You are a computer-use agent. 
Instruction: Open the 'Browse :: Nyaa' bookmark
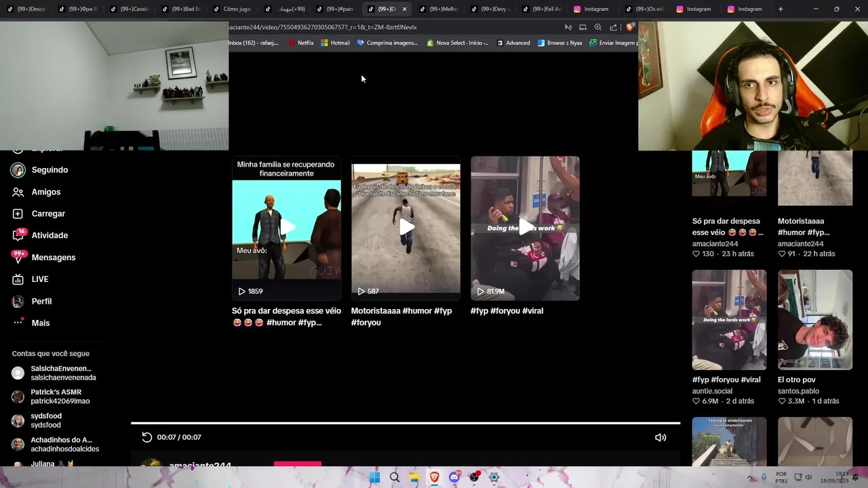click(559, 43)
